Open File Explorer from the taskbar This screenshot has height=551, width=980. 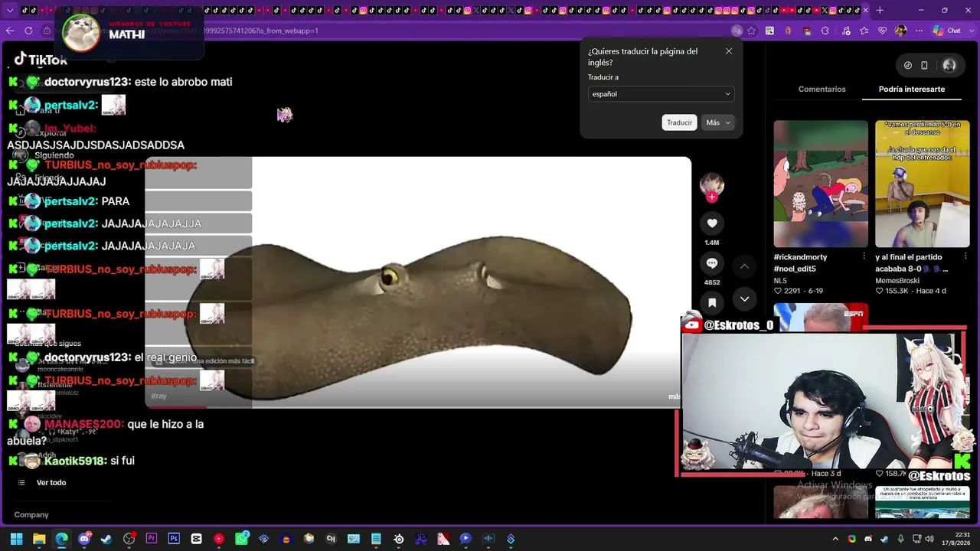point(39,539)
